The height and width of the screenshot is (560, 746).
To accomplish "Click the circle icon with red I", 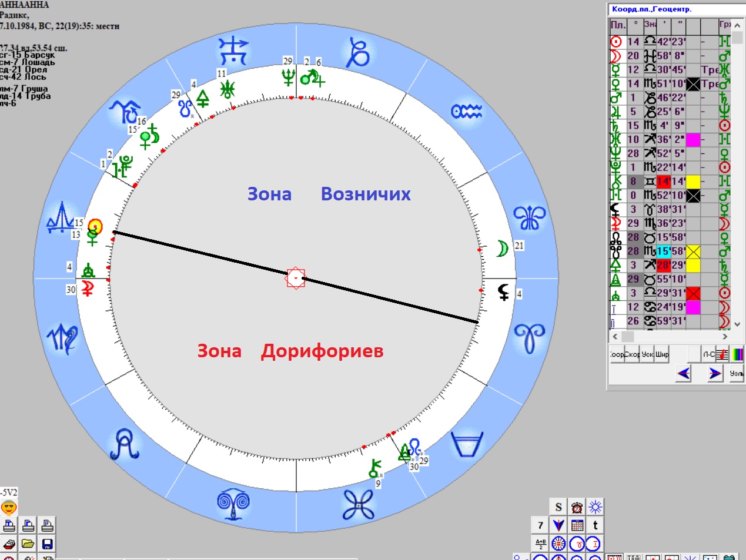I will coord(594,544).
